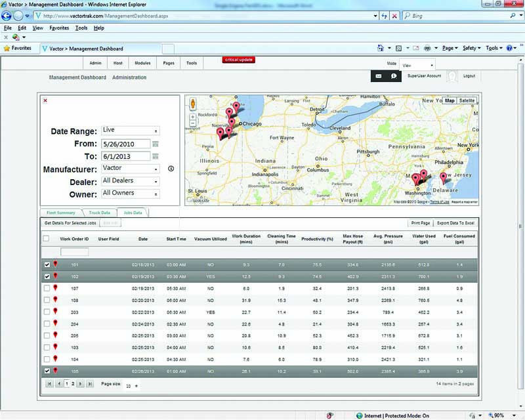Click the From date input field
This screenshot has height=420, width=525.
click(126, 144)
